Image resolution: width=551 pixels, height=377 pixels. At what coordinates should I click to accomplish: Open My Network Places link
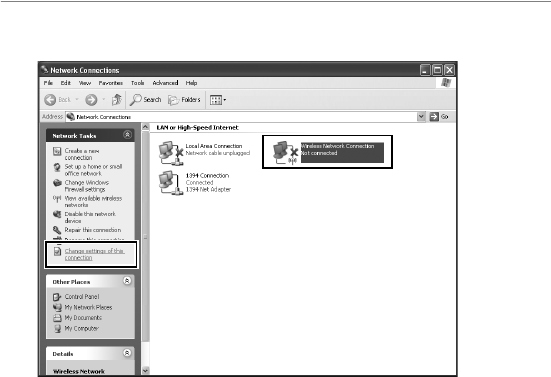(x=88, y=307)
